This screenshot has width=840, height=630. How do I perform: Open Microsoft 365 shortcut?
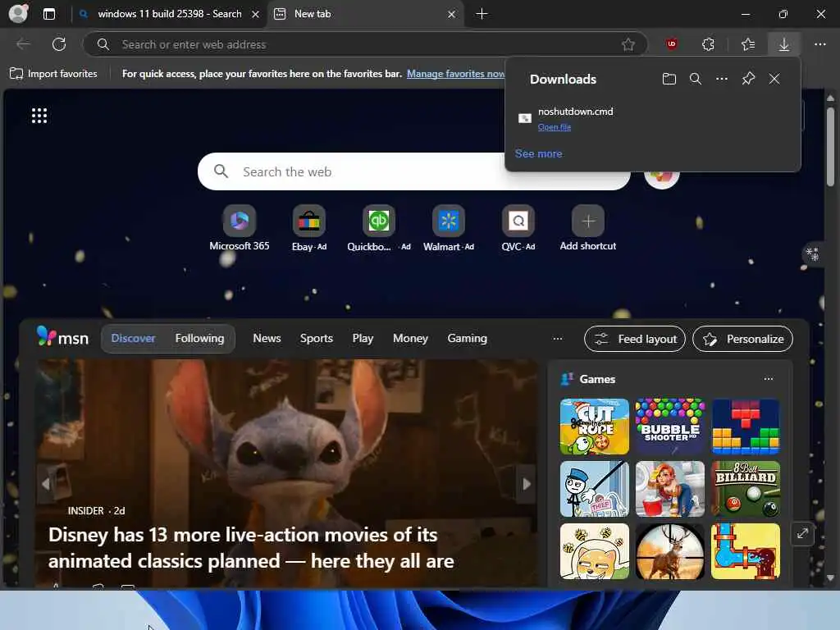tap(240, 228)
